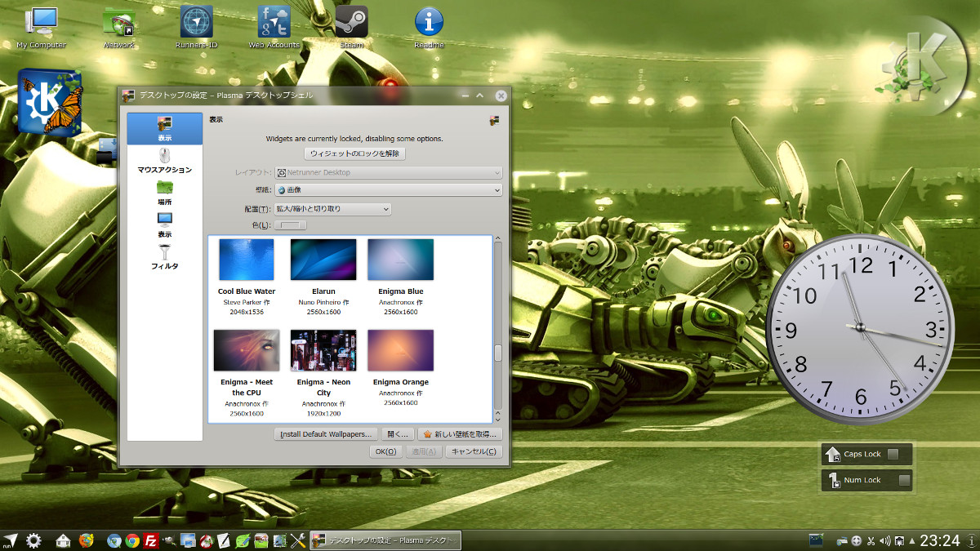Image resolution: width=980 pixels, height=551 pixels.
Task: Open the 配置 positioning dropdown
Action: point(333,209)
